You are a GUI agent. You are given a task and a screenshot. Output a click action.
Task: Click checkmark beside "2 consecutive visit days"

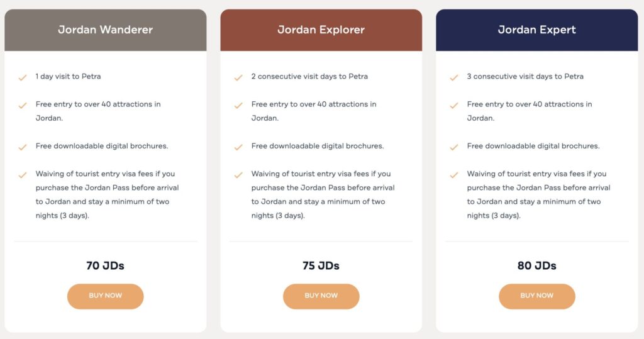point(238,77)
